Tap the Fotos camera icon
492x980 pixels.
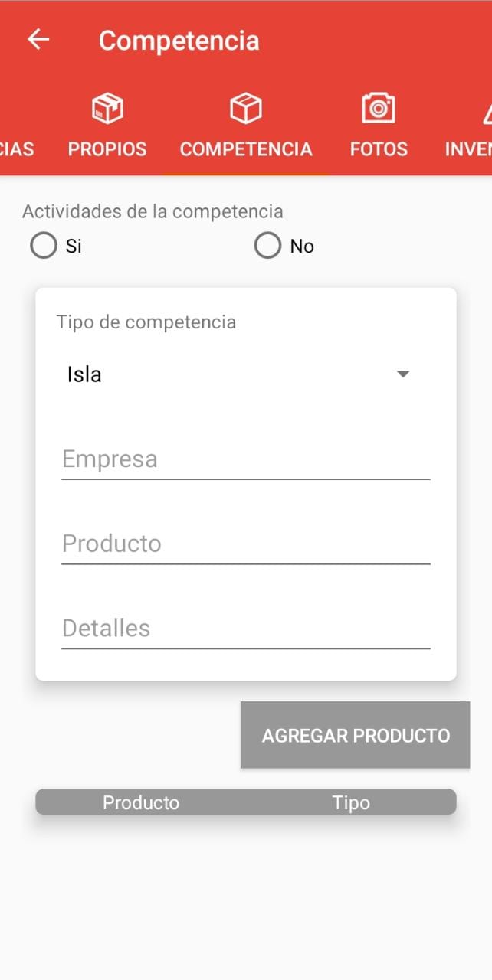click(379, 109)
